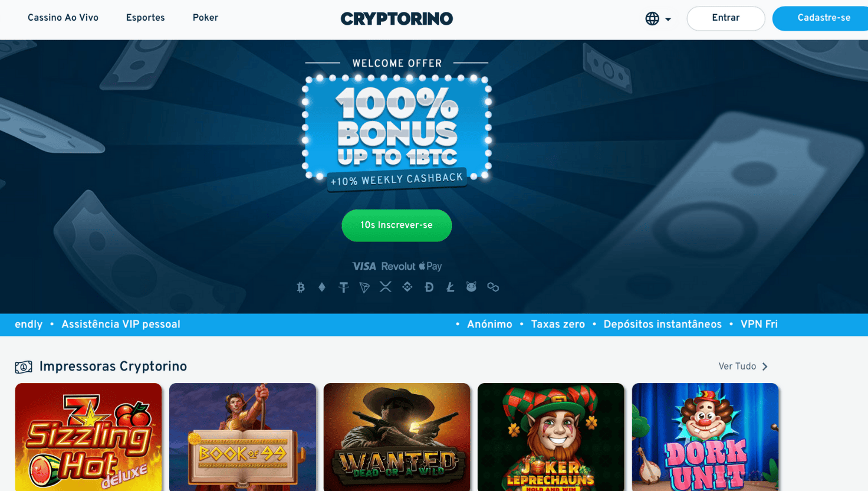Expand the language dropdown arrow

coord(668,19)
